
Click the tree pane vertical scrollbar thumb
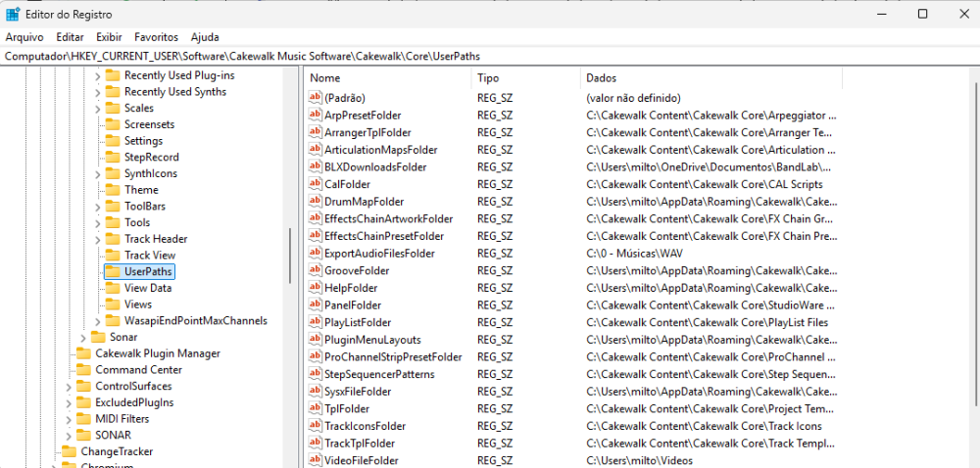click(x=290, y=257)
